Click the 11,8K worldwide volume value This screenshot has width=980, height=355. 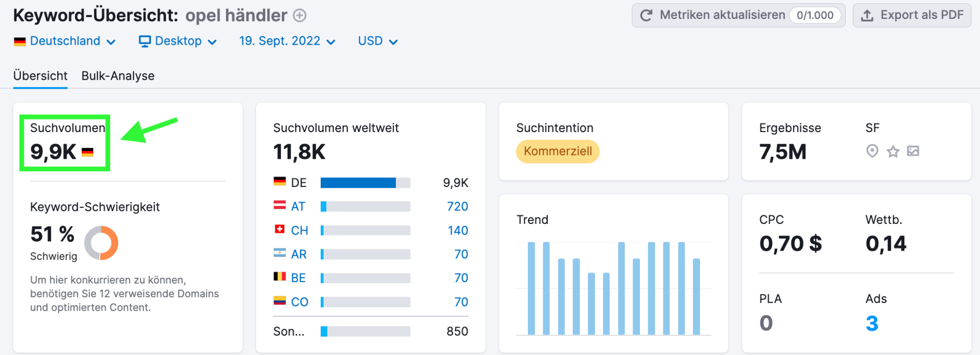(x=299, y=152)
